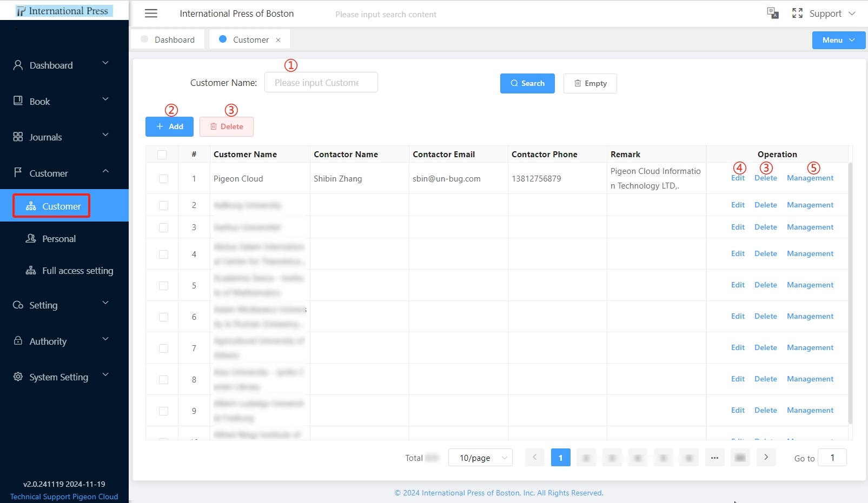Viewport: 868px width, 503px height.
Task: Tick the checkbox for row 5
Action: 163,285
